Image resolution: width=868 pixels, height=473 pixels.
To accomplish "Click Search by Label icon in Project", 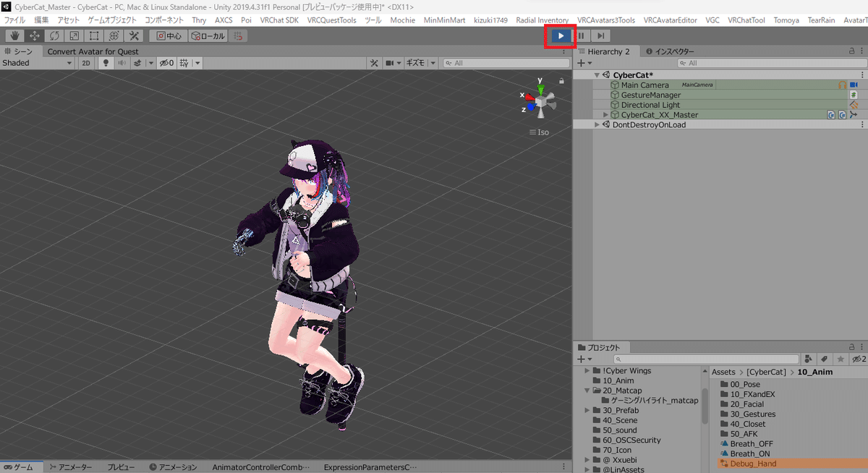I will pos(825,359).
